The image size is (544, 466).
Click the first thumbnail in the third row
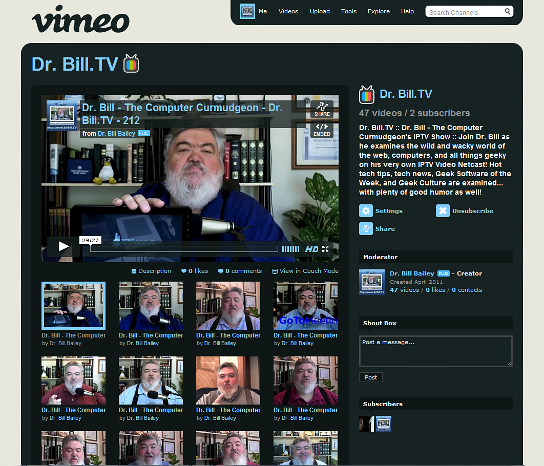[x=74, y=447]
